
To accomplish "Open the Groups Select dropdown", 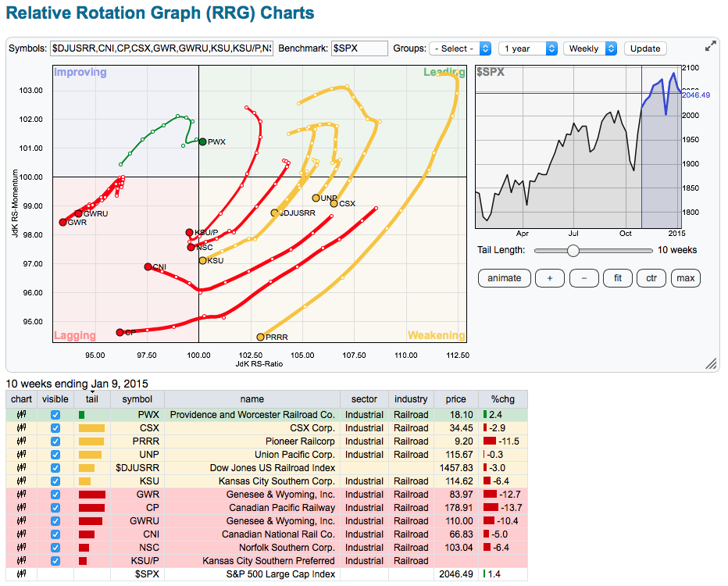I will (460, 48).
